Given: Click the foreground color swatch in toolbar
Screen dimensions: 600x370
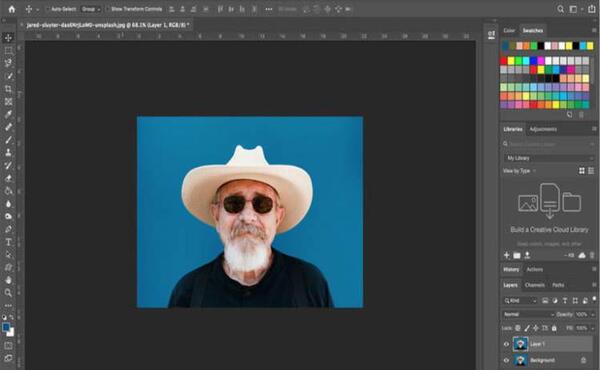Looking at the screenshot, I should coord(6,328).
